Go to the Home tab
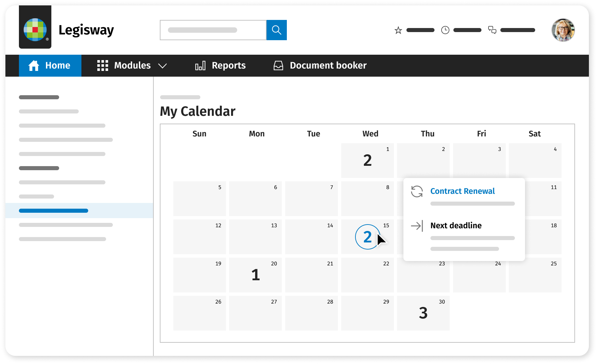Image resolution: width=597 pixels, height=364 pixels. pyautogui.click(x=50, y=66)
